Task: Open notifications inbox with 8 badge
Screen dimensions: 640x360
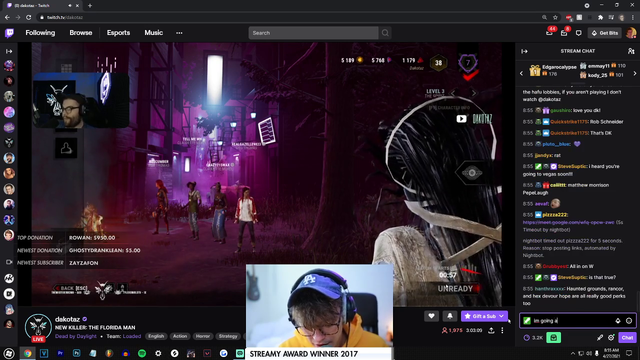Action: click(x=564, y=33)
